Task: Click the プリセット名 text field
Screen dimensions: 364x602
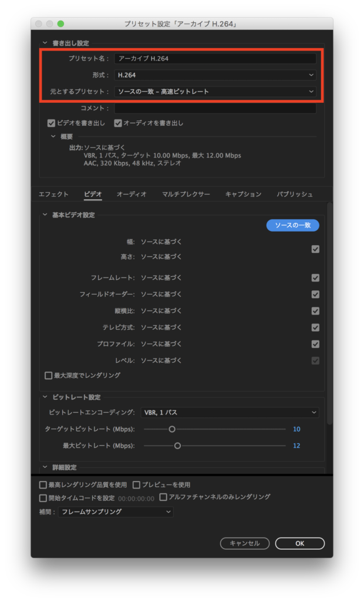Action: [215, 59]
